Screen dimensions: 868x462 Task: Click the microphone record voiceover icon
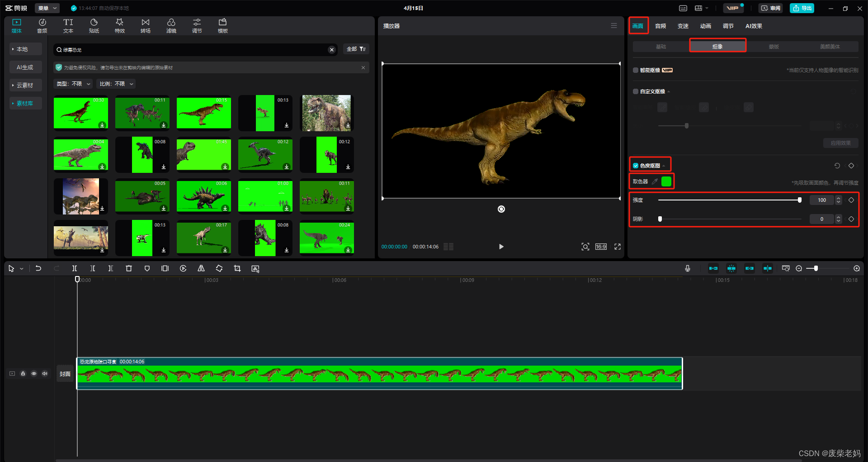[687, 268]
